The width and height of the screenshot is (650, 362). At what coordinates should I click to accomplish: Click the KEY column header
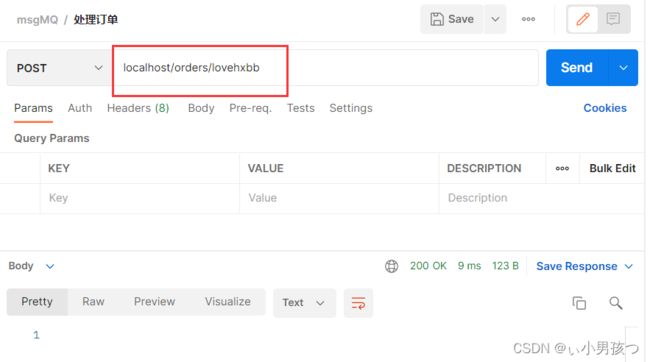[59, 168]
